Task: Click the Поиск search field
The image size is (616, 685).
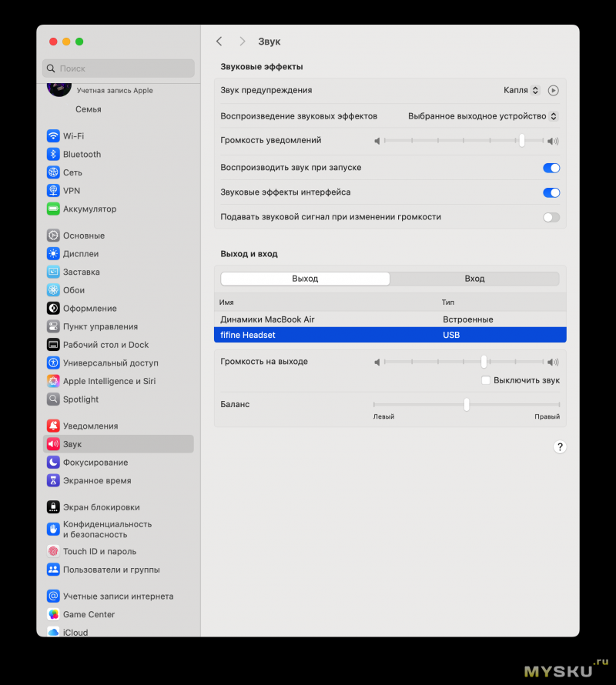Action: click(119, 68)
